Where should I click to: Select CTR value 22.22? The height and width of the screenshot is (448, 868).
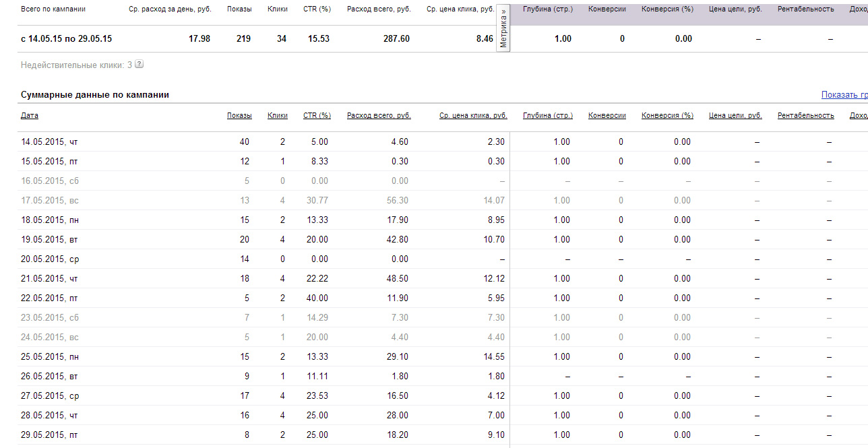(317, 279)
